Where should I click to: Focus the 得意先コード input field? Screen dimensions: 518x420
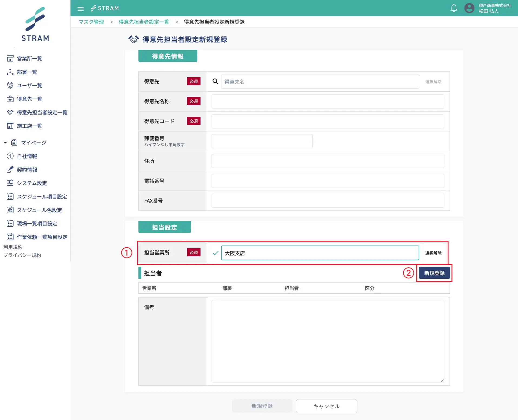[x=327, y=121]
